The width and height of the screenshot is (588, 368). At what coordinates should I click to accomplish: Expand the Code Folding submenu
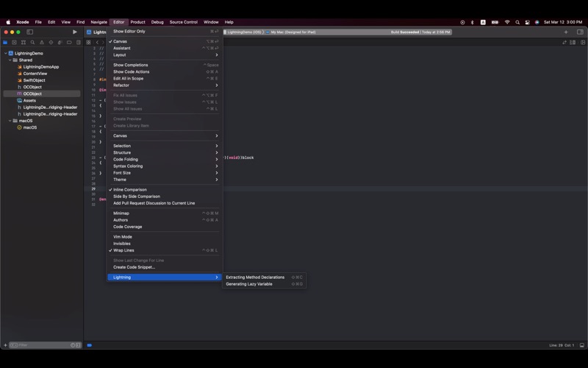(x=164, y=159)
